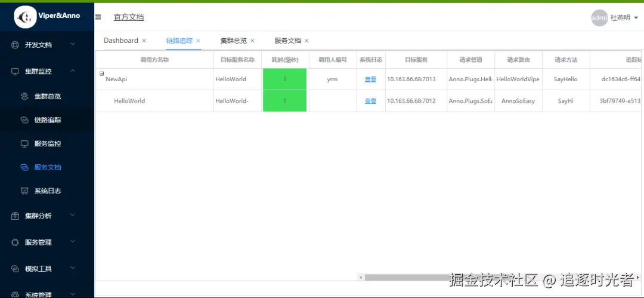Open 服务监控 sidebar item
The height and width of the screenshot is (298, 644).
(x=47, y=144)
